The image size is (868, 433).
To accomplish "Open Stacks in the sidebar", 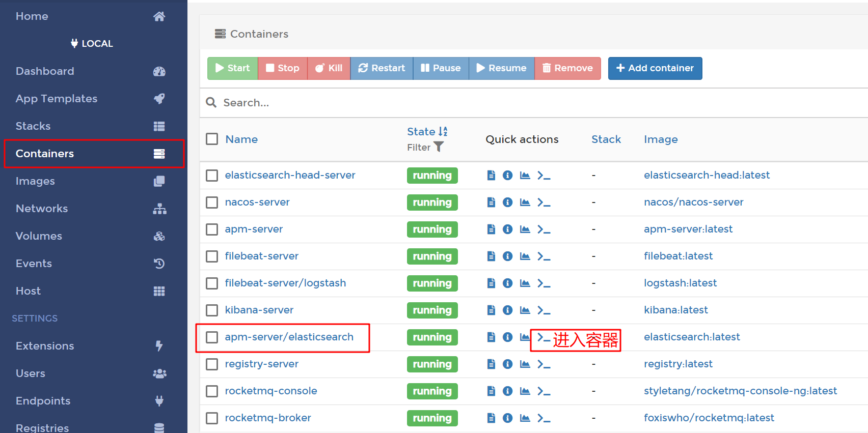I will pos(94,126).
